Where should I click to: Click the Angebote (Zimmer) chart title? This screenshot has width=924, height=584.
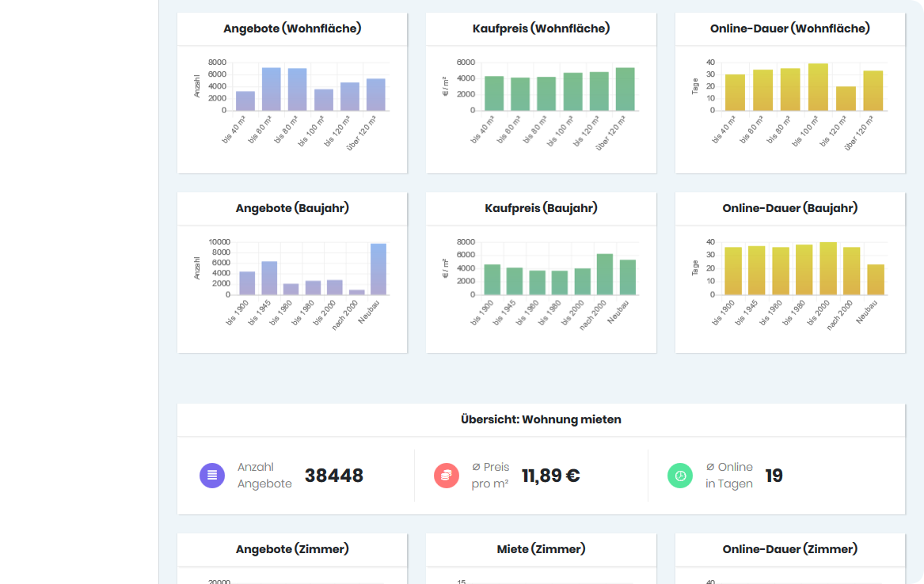(292, 548)
